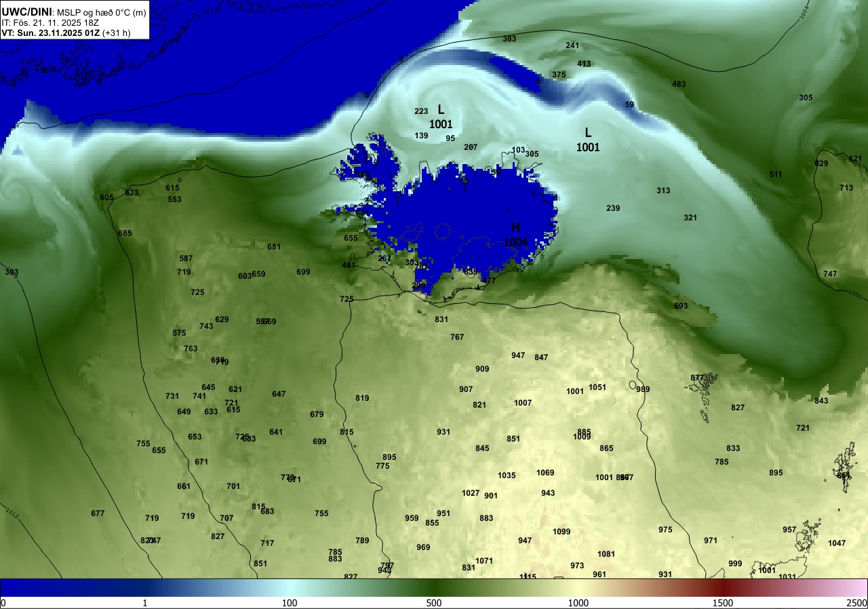Click the L 1001 marker above value 313
Viewport: 868px width, 609px height.
588,140
